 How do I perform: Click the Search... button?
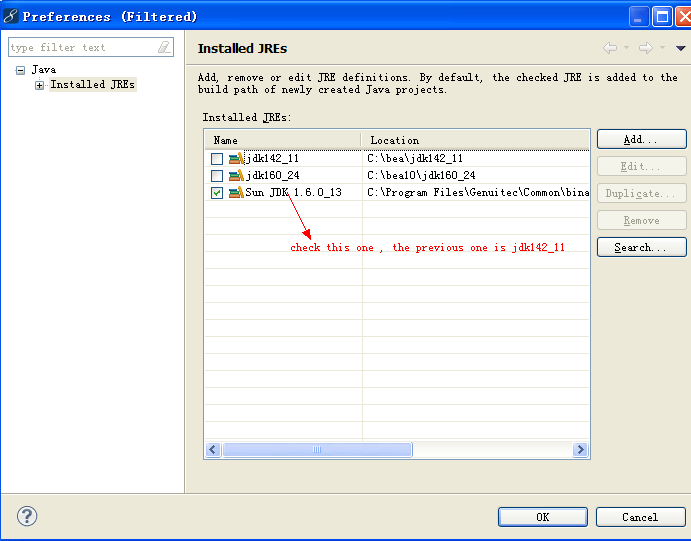[642, 247]
